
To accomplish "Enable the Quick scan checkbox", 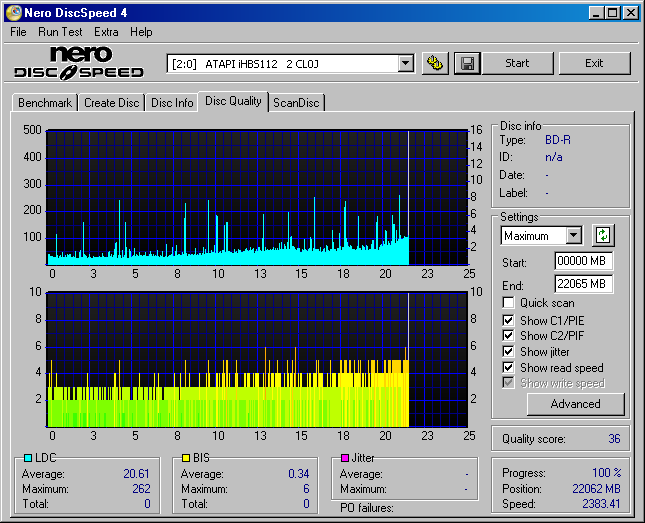I will [x=508, y=303].
